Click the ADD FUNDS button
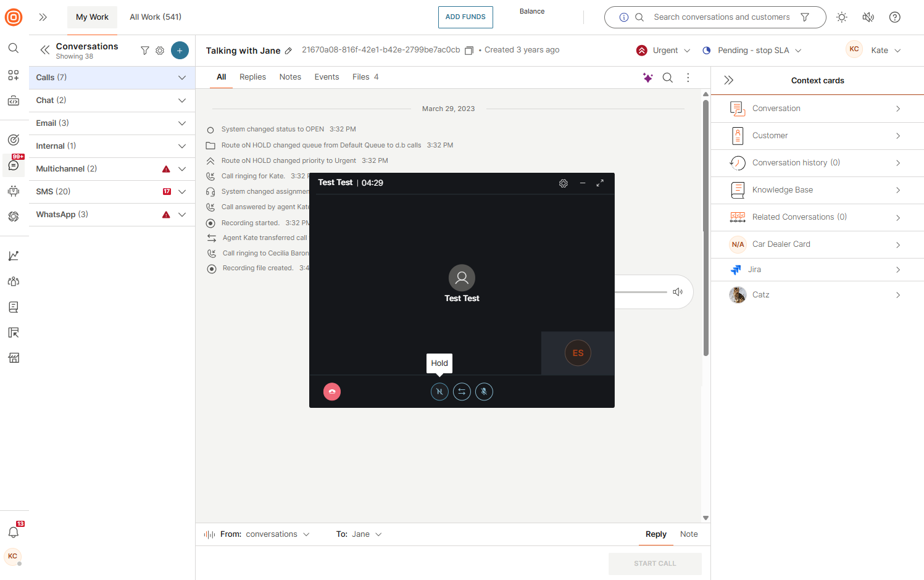 465,17
